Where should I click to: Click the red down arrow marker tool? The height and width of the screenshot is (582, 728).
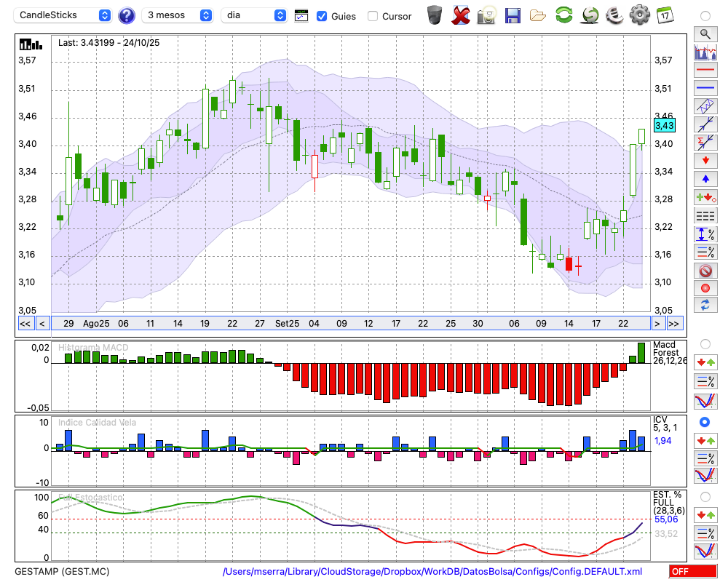coord(705,159)
